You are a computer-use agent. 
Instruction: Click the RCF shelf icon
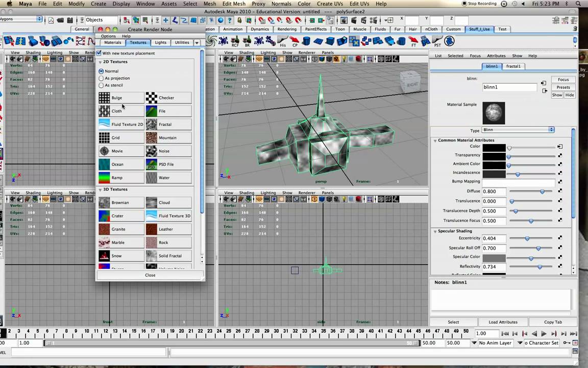(235, 41)
